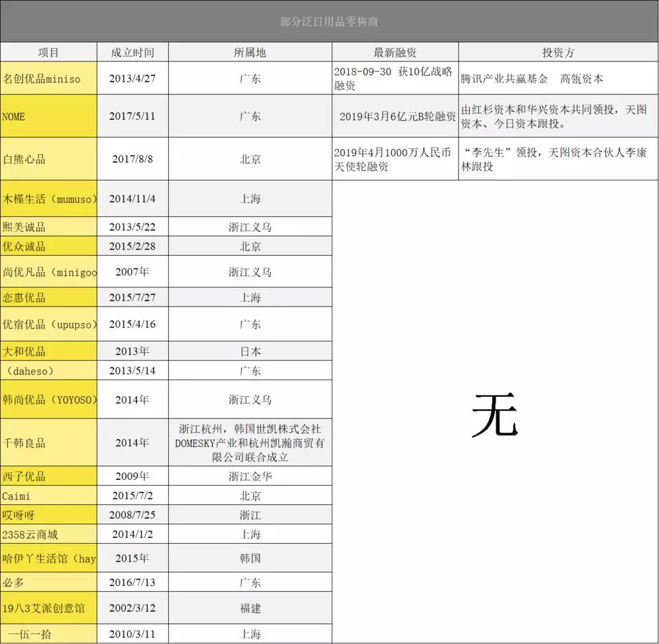This screenshot has height=644, width=659.
Task: Click the 2007年 cell
Action: tap(132, 272)
